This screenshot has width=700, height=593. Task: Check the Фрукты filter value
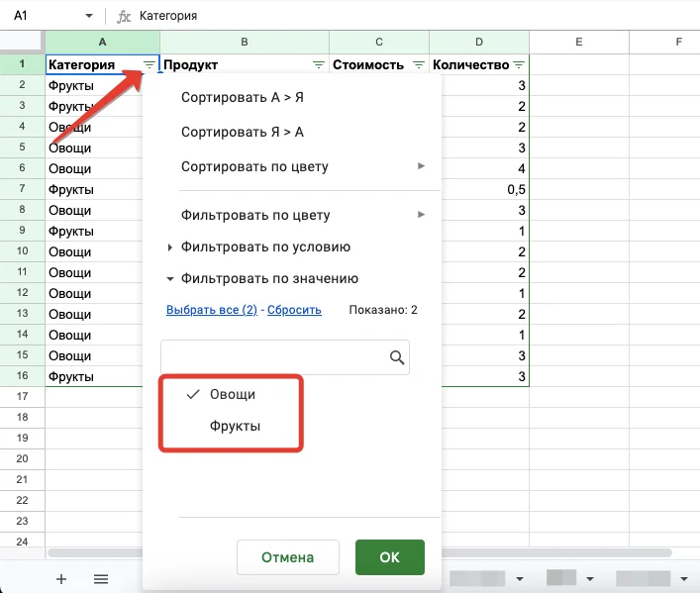[233, 427]
